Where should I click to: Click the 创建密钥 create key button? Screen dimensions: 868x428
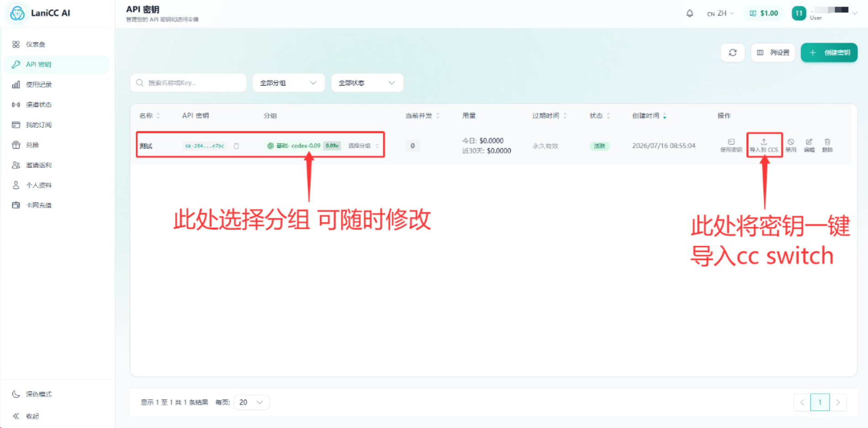829,53
